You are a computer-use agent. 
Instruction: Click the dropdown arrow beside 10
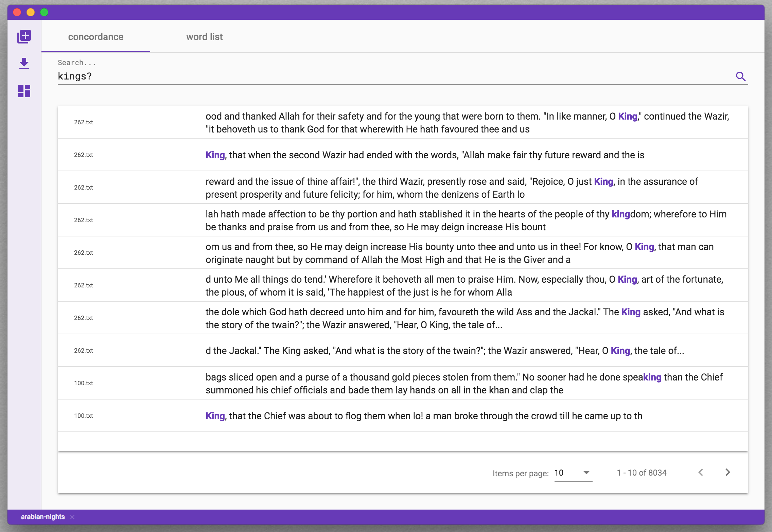[x=586, y=473]
